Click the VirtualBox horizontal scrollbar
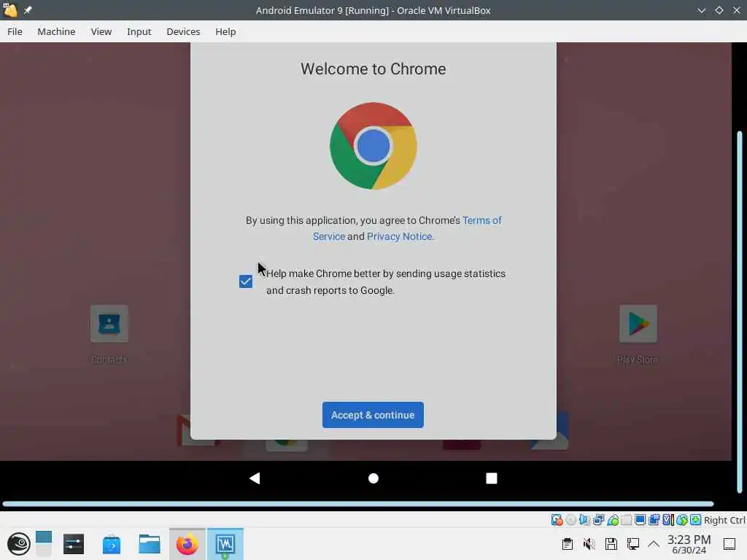747x560 pixels. pos(358,503)
